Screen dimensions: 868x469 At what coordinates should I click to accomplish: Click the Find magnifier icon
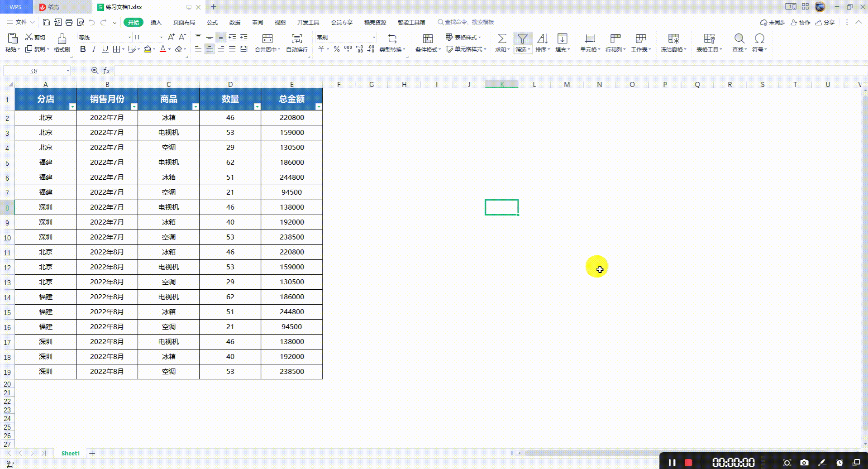[x=739, y=38]
